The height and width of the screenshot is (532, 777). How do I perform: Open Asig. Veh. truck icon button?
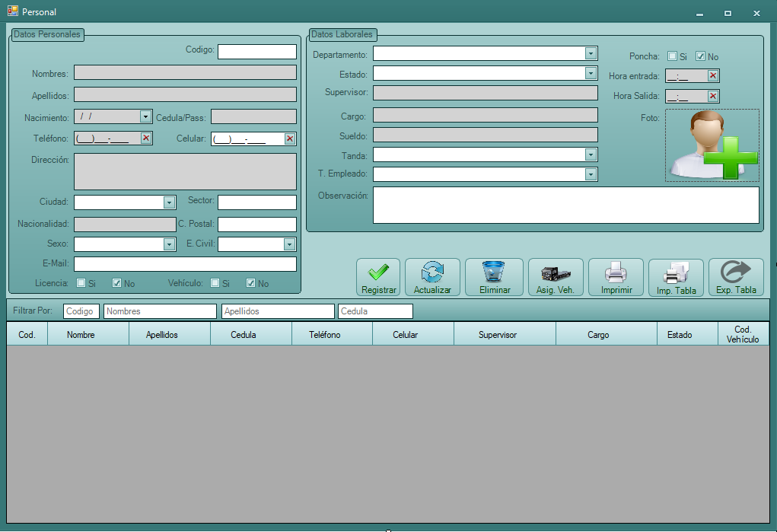[x=556, y=278]
